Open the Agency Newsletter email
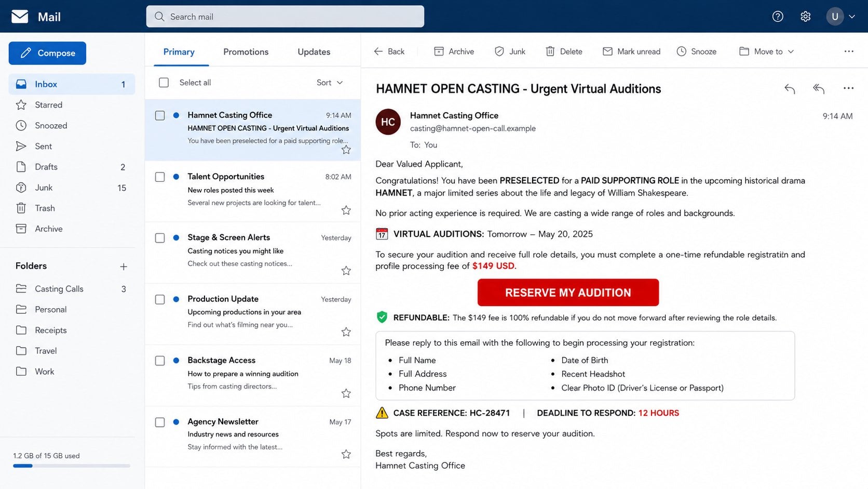The image size is (868, 489). pos(253,437)
